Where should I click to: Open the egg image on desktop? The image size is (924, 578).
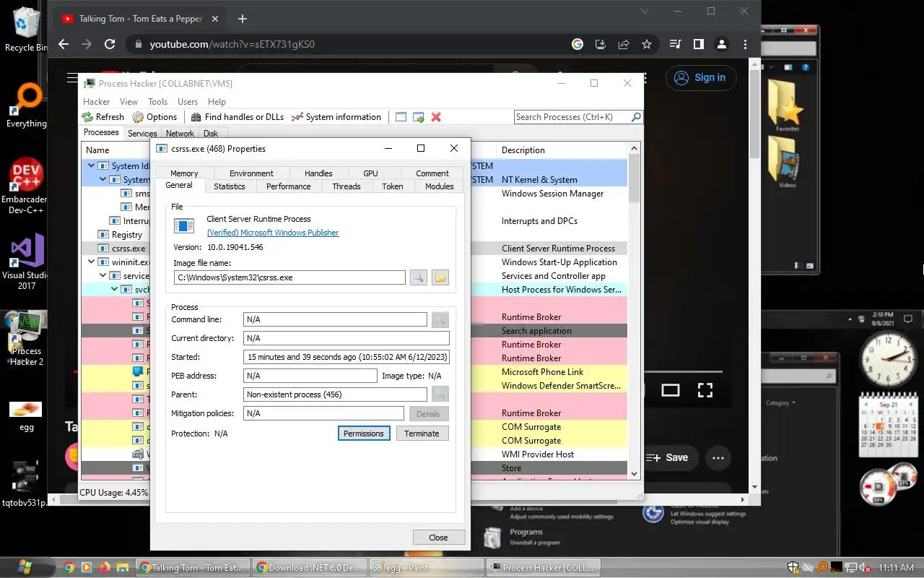click(x=26, y=415)
